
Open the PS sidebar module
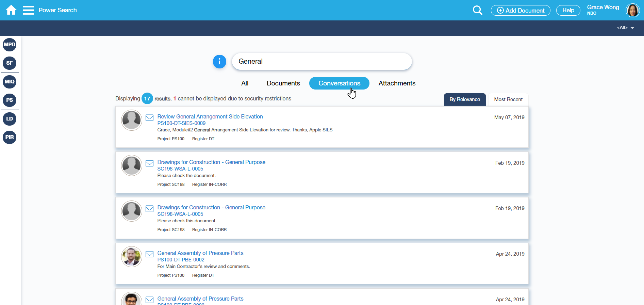[x=10, y=100]
